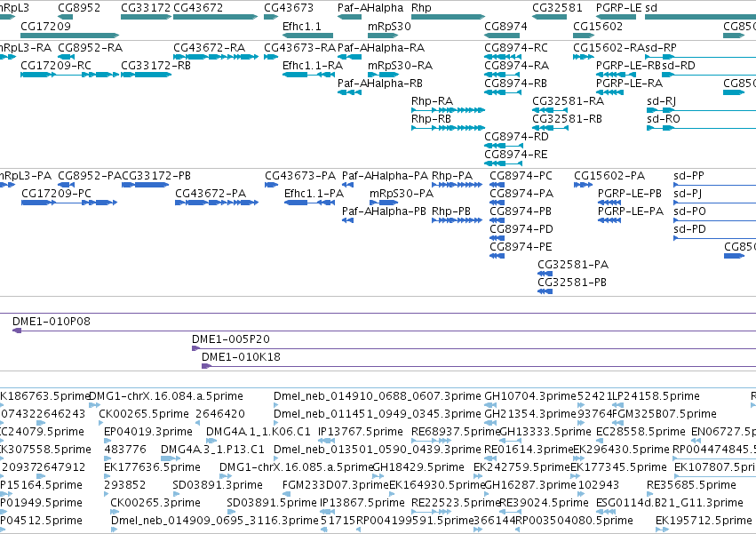Open the Paf-AHalpha-RB transcript label
This screenshot has width=756, height=534.
pyautogui.click(x=380, y=83)
